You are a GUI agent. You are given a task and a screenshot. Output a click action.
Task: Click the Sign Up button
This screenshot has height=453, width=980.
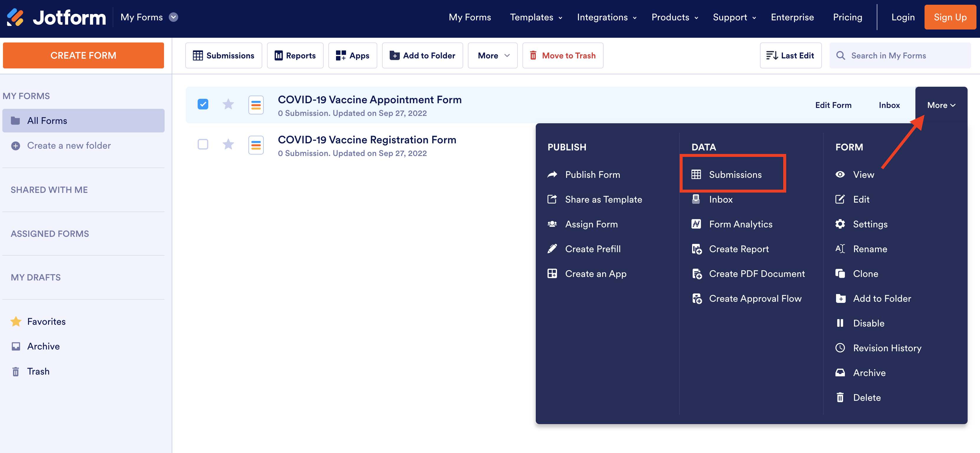[x=950, y=17]
